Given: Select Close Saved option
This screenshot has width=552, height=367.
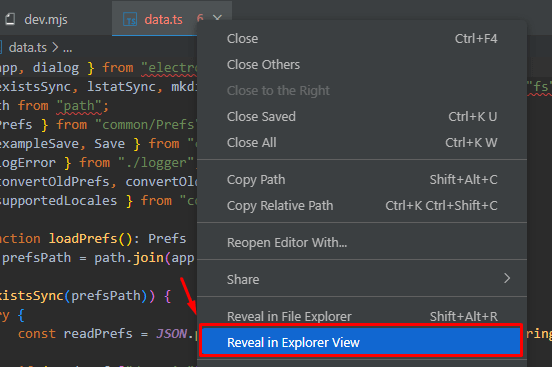Looking at the screenshot, I should tap(362, 117).
